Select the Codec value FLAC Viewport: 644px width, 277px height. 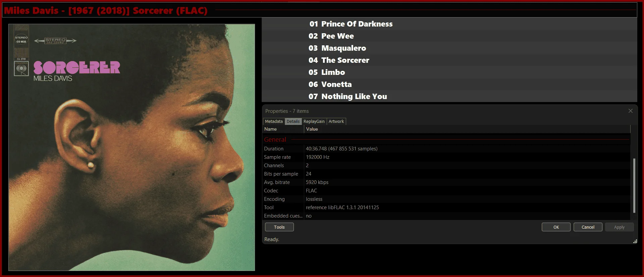pos(311,191)
